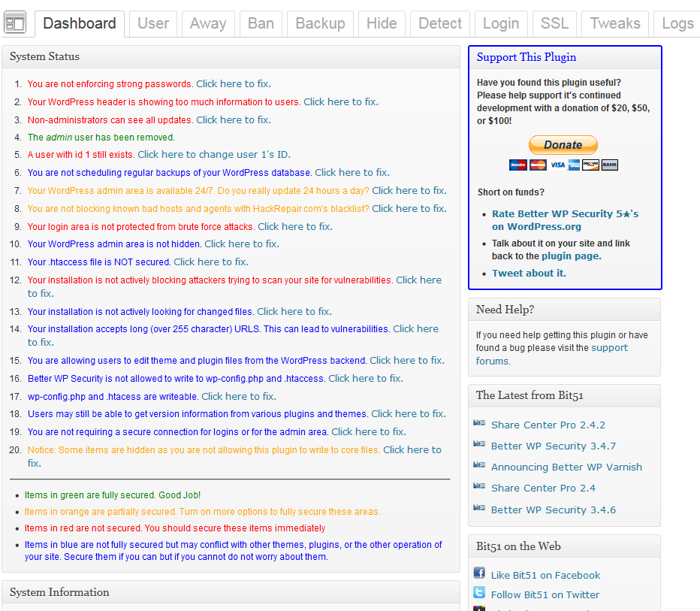
Task: Open Announcing Better WP Varnish post
Action: pos(566,467)
